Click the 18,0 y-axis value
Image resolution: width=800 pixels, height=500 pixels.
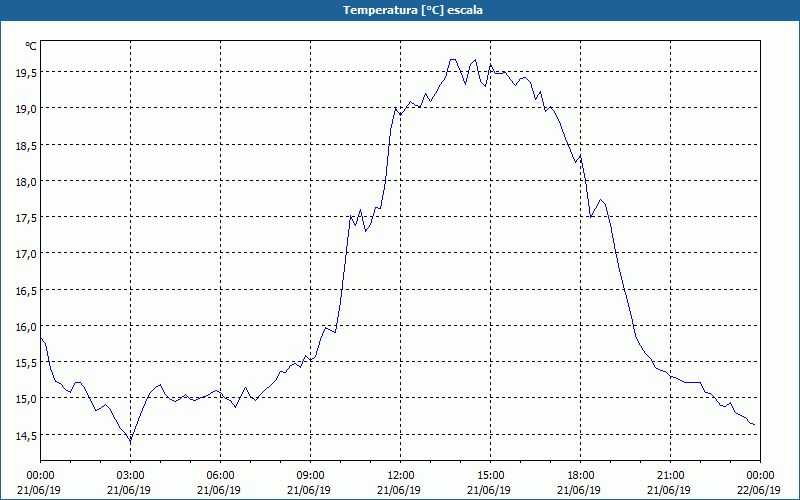[26, 182]
